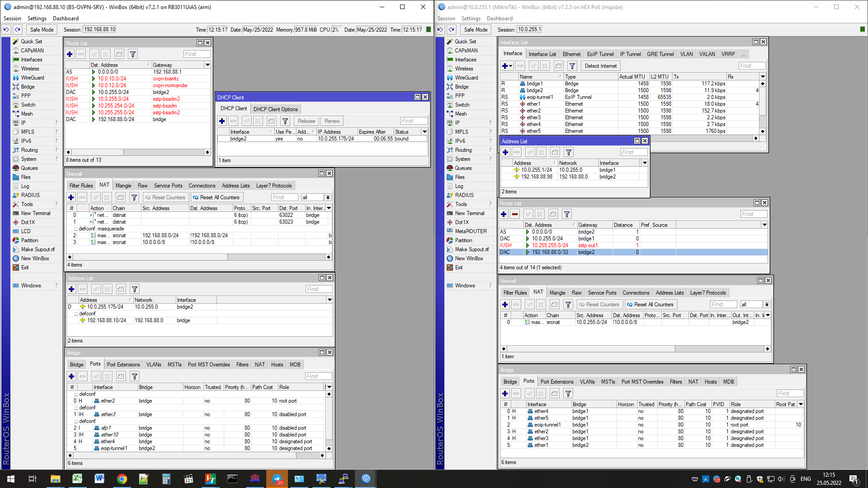
Task: Open the Windows Start menu
Action: [11, 479]
